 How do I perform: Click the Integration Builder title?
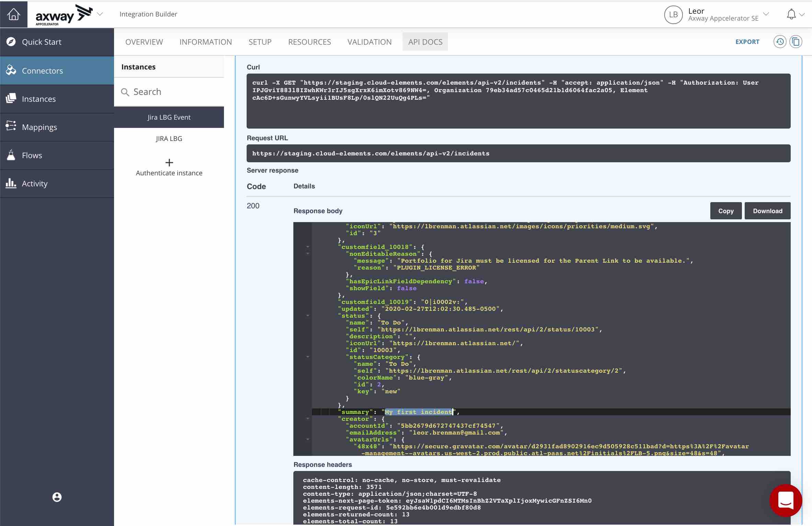pos(148,14)
